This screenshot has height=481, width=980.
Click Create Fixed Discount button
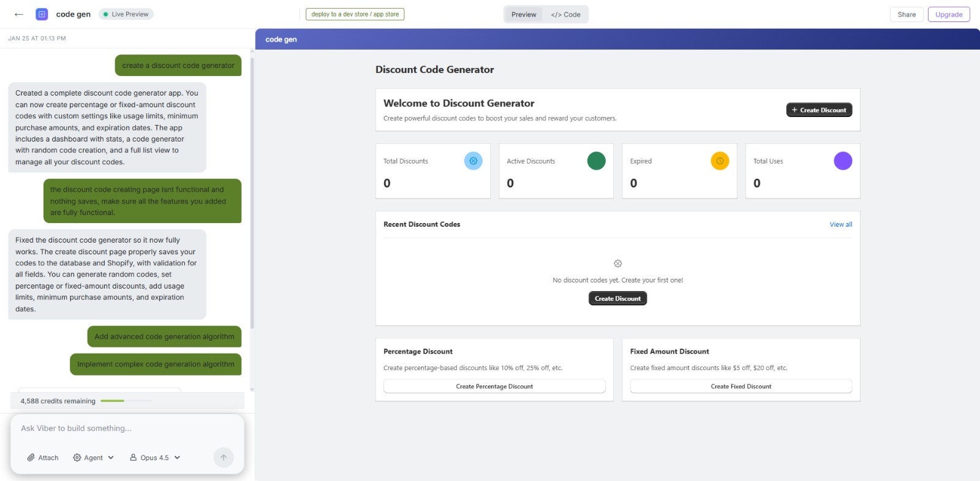[x=741, y=386]
